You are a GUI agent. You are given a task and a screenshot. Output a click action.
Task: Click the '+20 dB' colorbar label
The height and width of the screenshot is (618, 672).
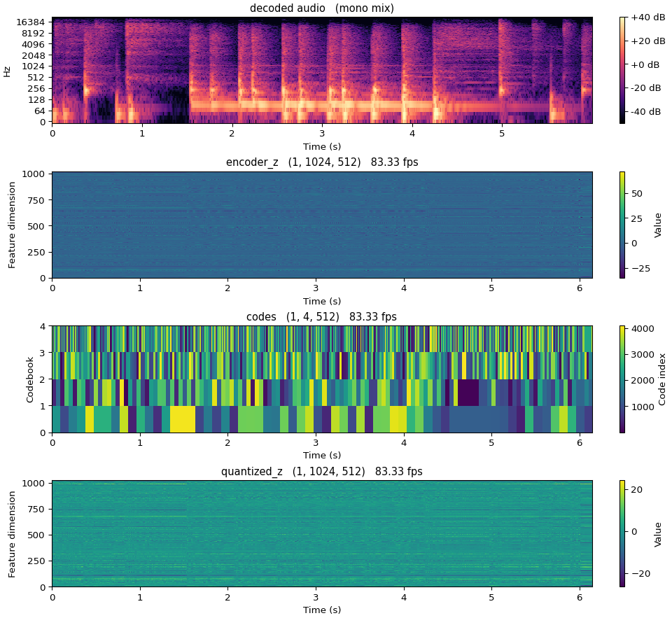pyautogui.click(x=648, y=41)
